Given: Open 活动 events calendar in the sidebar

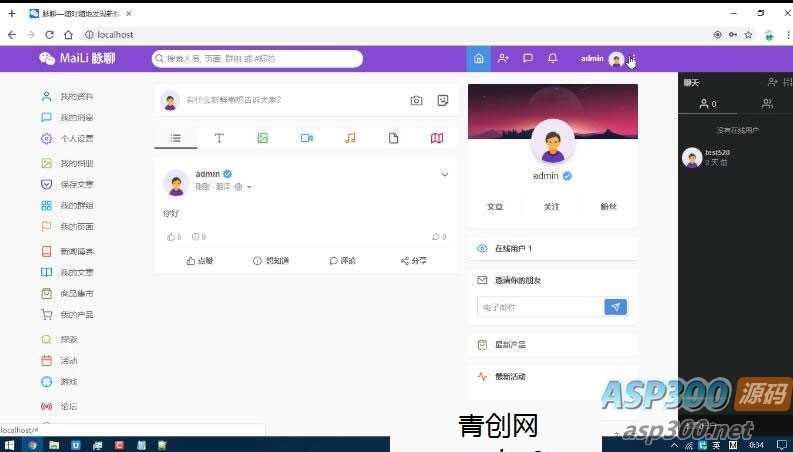Looking at the screenshot, I should point(60,360).
